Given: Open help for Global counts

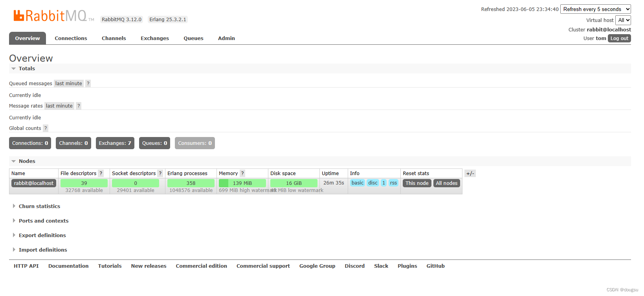Looking at the screenshot, I should click(x=46, y=128).
